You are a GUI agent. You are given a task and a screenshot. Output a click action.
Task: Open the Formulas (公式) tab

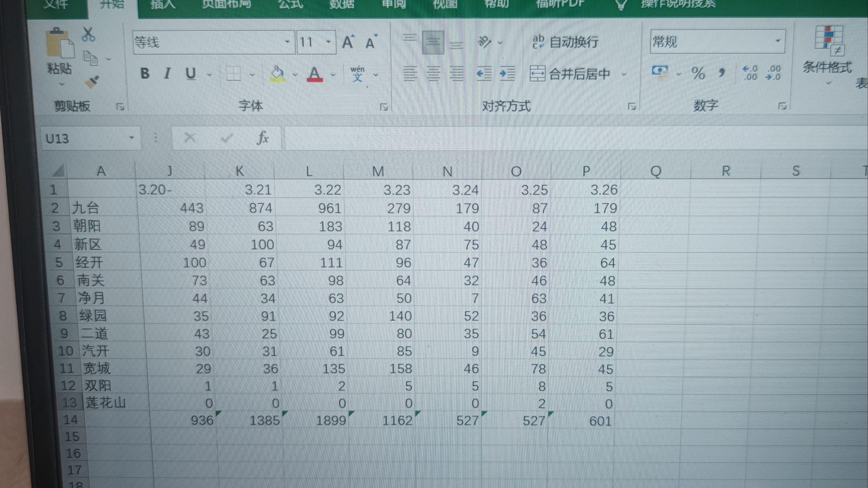[291, 4]
